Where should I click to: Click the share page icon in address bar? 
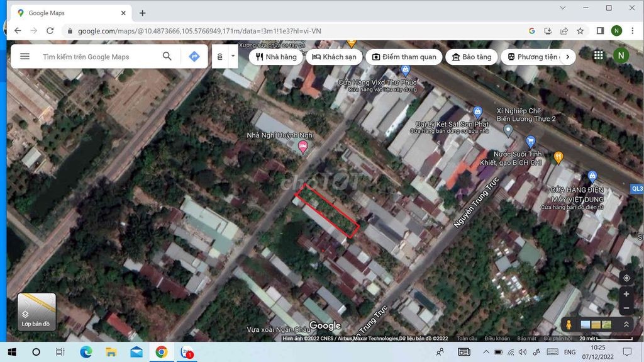pyautogui.click(x=564, y=31)
